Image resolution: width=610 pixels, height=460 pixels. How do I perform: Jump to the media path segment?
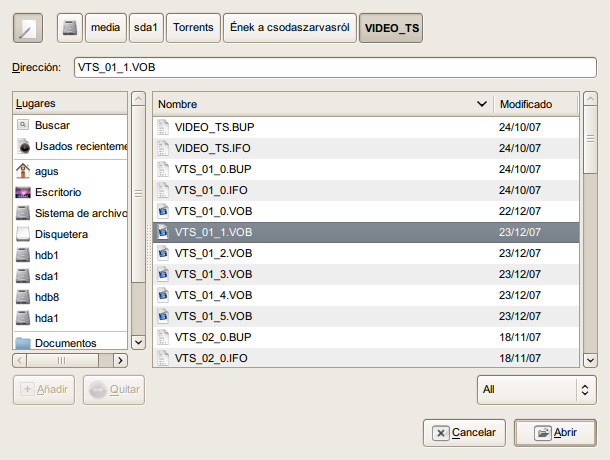pos(105,28)
